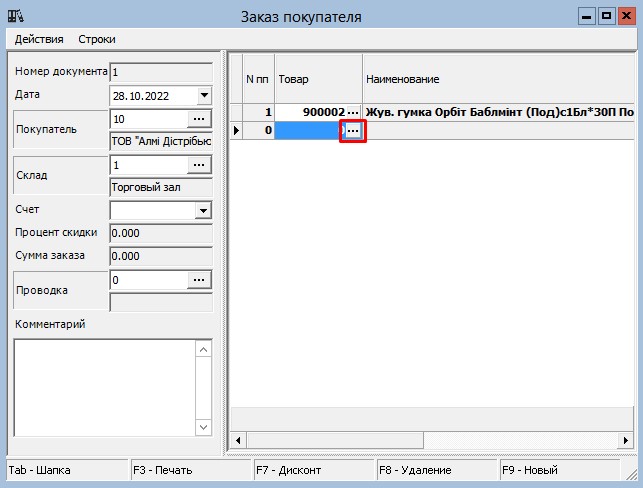
Task: Open the Строки menu
Action: pyautogui.click(x=97, y=39)
